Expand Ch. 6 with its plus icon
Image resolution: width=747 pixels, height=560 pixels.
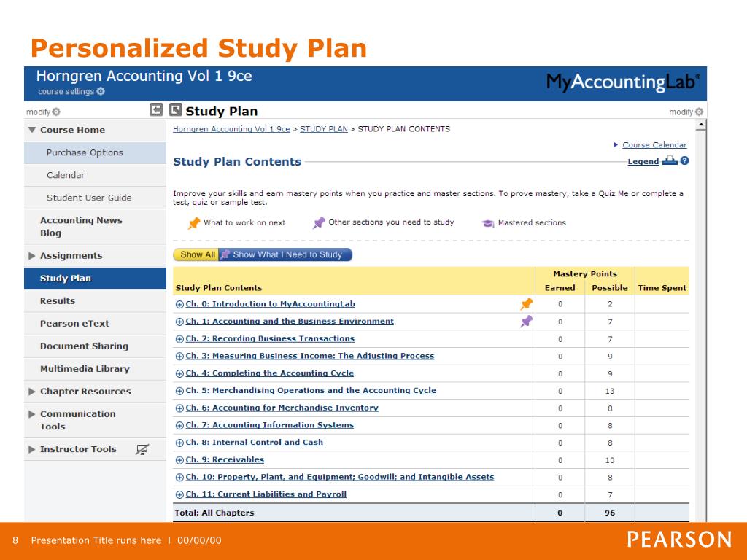(x=179, y=408)
